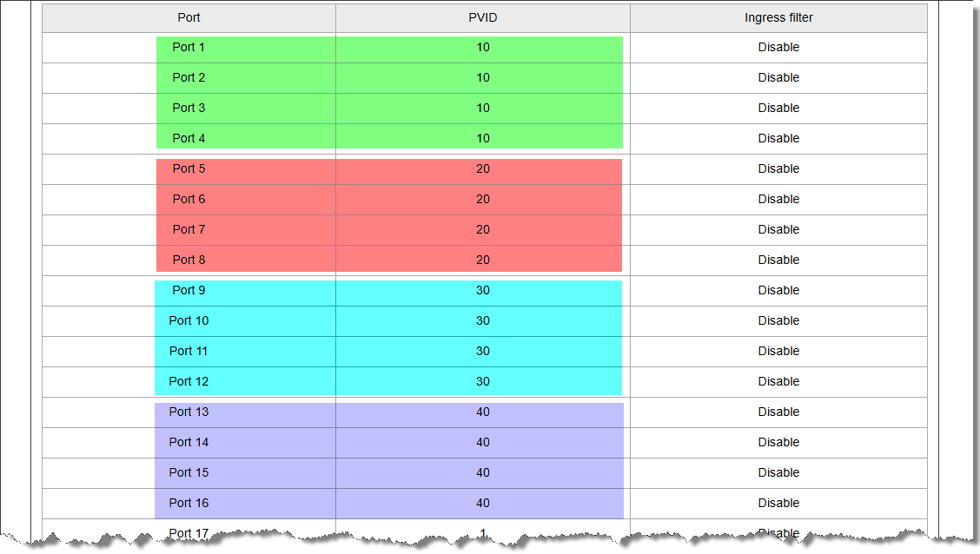
Task: Click PVID value 20 in Port 5 row
Action: tap(482, 169)
